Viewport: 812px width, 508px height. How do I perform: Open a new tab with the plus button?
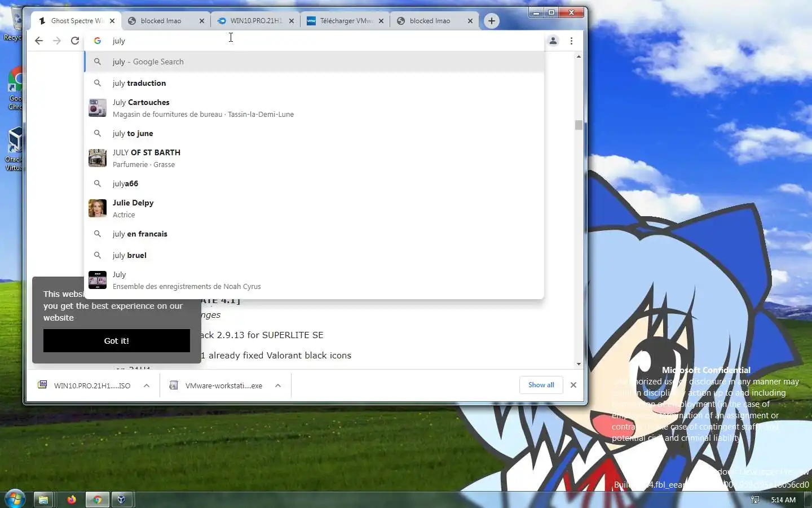(x=492, y=21)
